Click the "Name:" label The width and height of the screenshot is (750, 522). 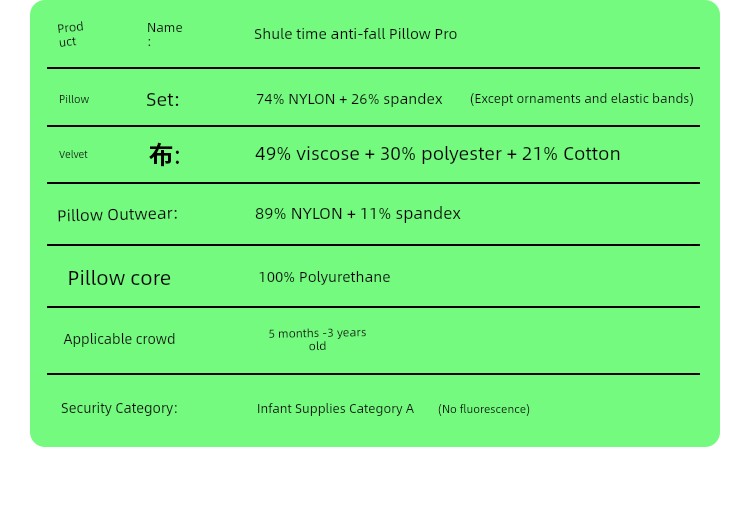click(164, 28)
